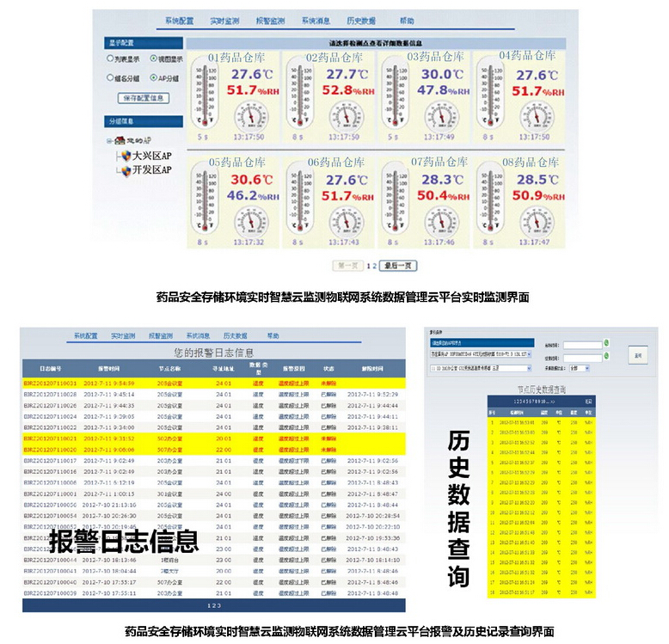Image resolution: width=669 pixels, height=644 pixels.
Task: Open 历史数据 tab in alarm log menu
Action: coord(235,336)
